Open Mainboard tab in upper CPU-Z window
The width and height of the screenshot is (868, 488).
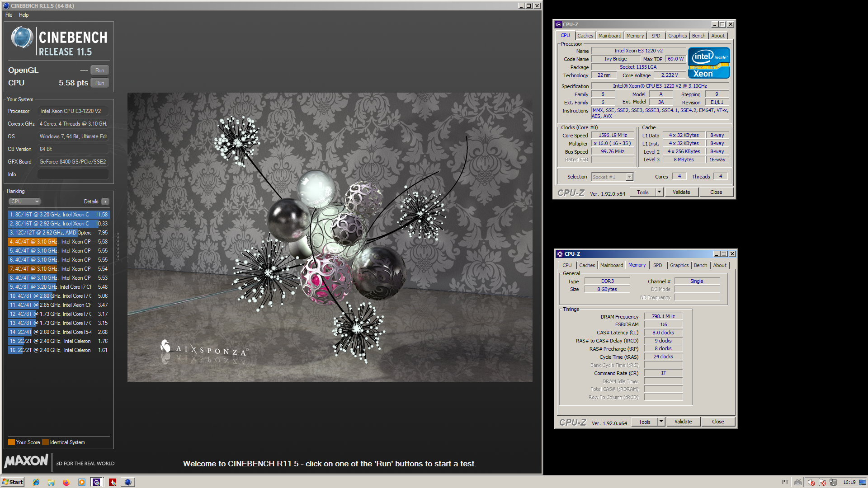tap(610, 36)
